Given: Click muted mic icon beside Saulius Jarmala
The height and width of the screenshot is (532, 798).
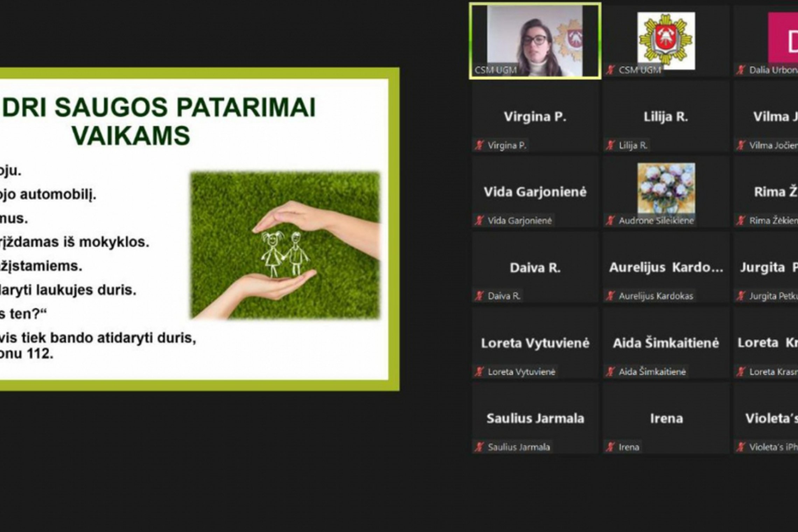Looking at the screenshot, I should tap(479, 447).
